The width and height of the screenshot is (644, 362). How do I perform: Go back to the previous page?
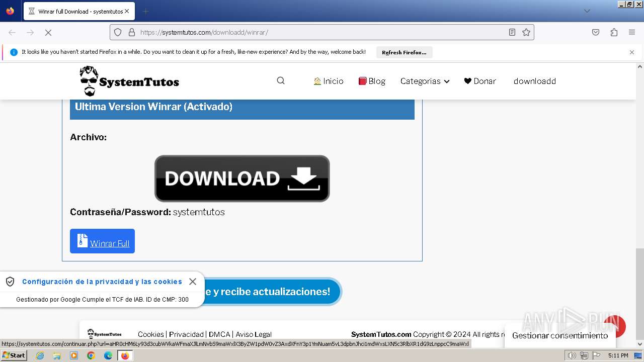(12, 32)
